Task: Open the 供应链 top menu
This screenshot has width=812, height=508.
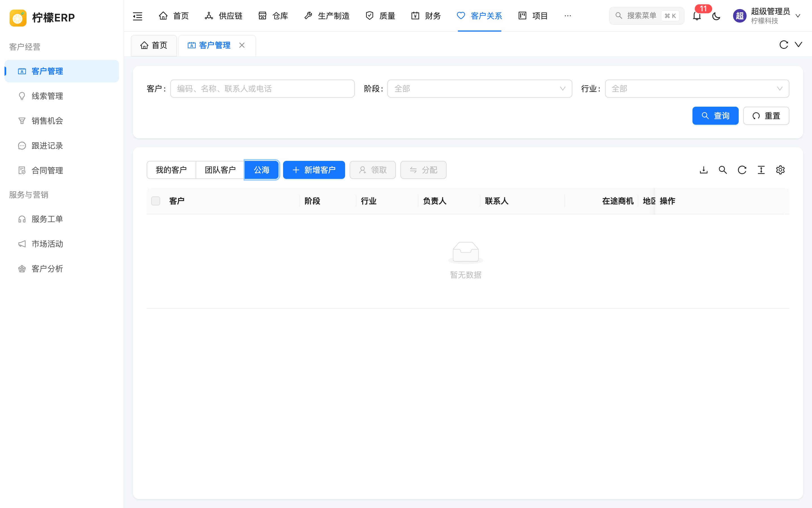Action: point(224,16)
